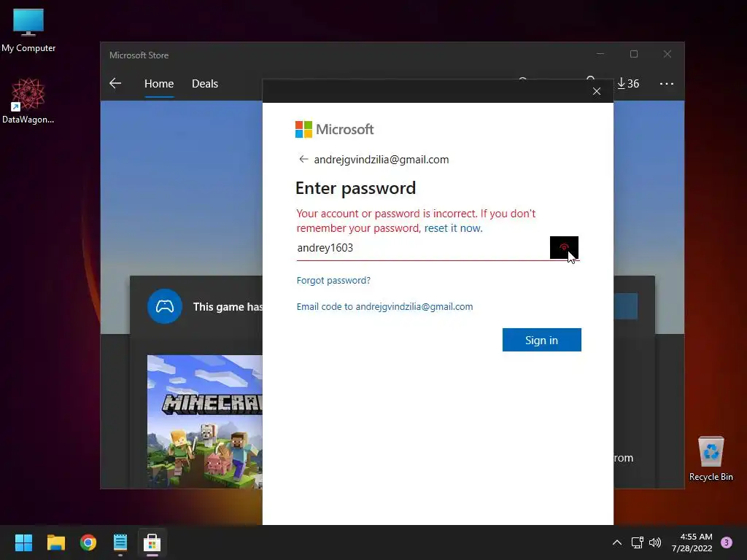This screenshot has width=747, height=560.
Task: Click the Microsoft Store back arrow
Action: (115, 83)
